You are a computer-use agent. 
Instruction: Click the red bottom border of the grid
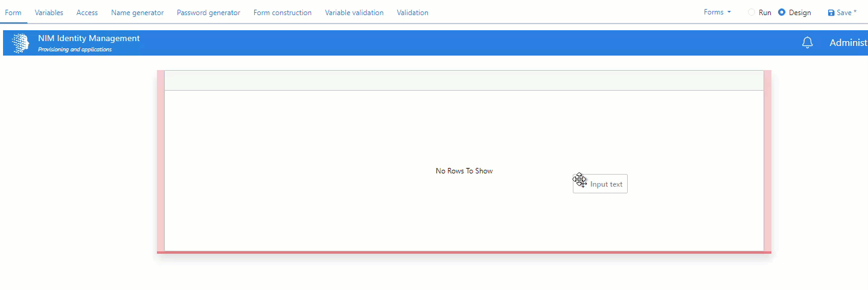(x=464, y=252)
